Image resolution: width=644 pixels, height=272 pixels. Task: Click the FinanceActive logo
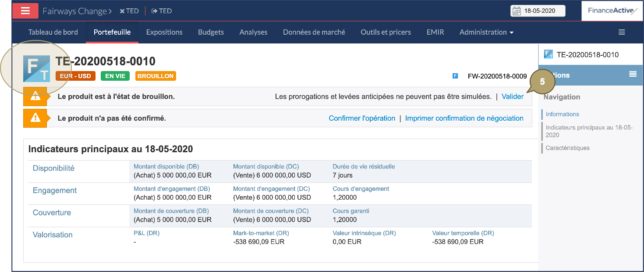[612, 11]
